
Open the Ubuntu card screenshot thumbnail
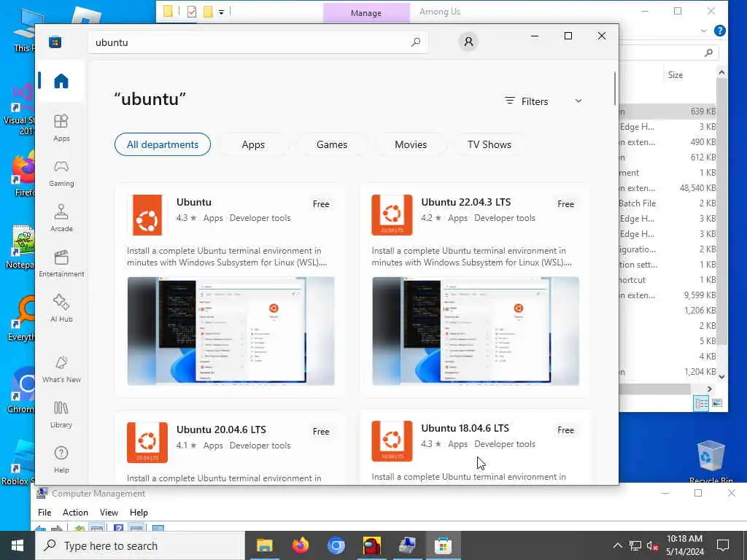[x=231, y=331]
